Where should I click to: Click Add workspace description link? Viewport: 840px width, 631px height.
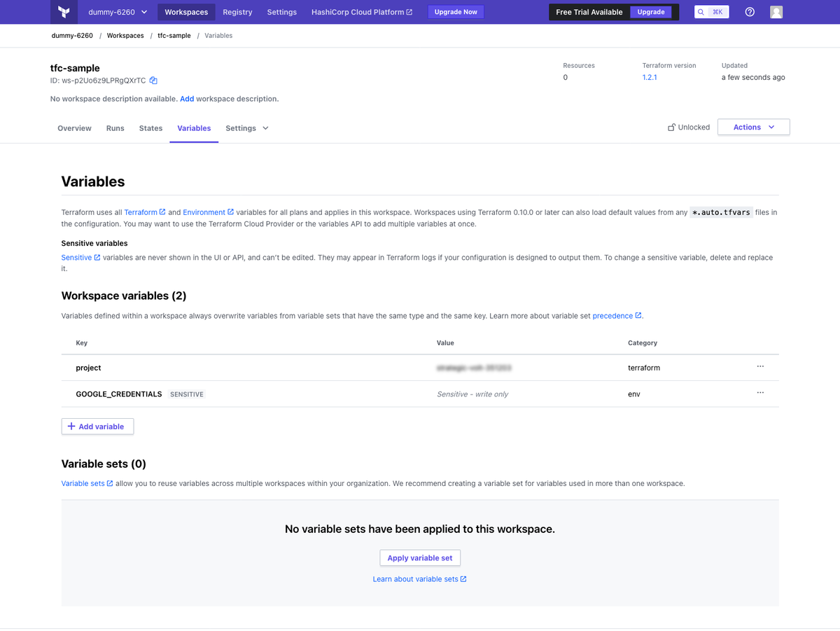[187, 99]
